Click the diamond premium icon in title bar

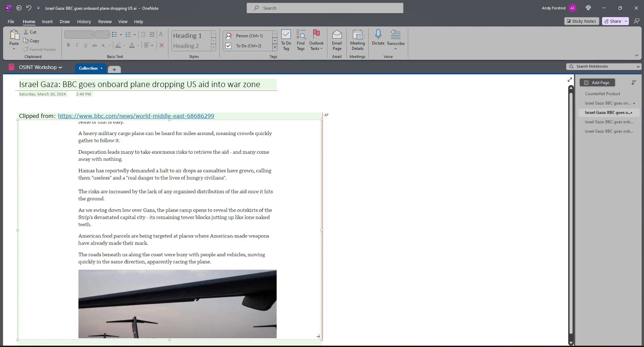[588, 8]
